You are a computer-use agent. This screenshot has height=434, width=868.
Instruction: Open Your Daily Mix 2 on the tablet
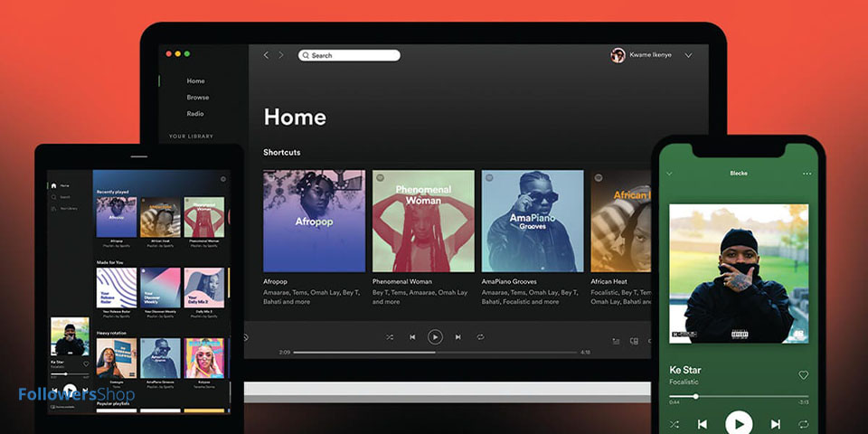[204, 288]
